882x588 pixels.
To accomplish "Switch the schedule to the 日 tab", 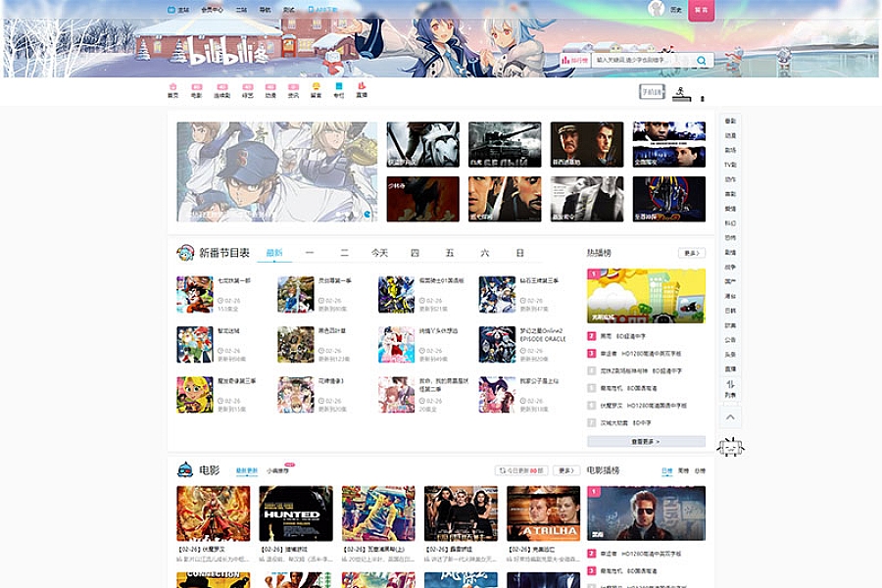I will pos(519,253).
